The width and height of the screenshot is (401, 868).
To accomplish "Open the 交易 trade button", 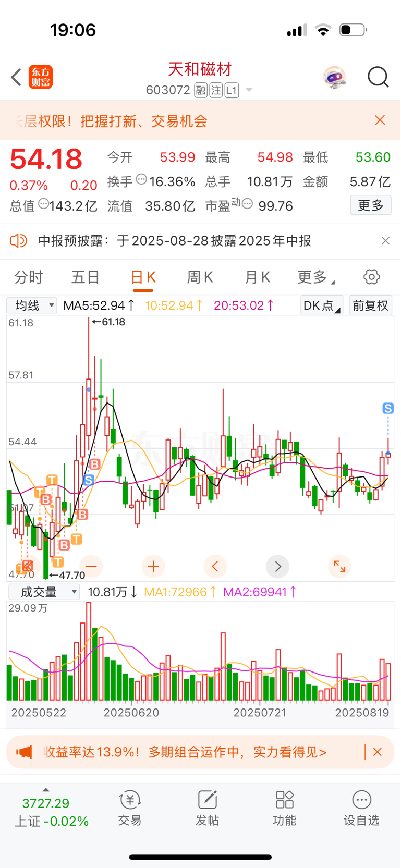I will (x=130, y=809).
